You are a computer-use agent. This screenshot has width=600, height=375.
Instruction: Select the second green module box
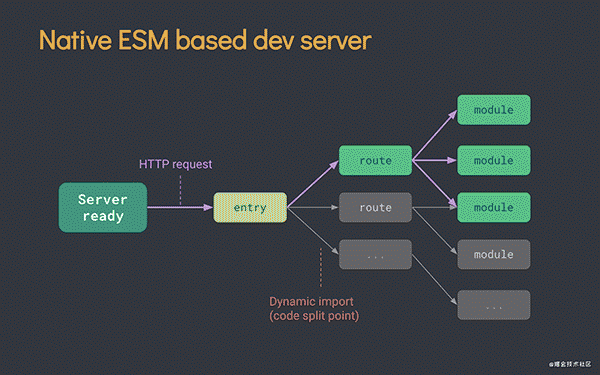pos(494,160)
